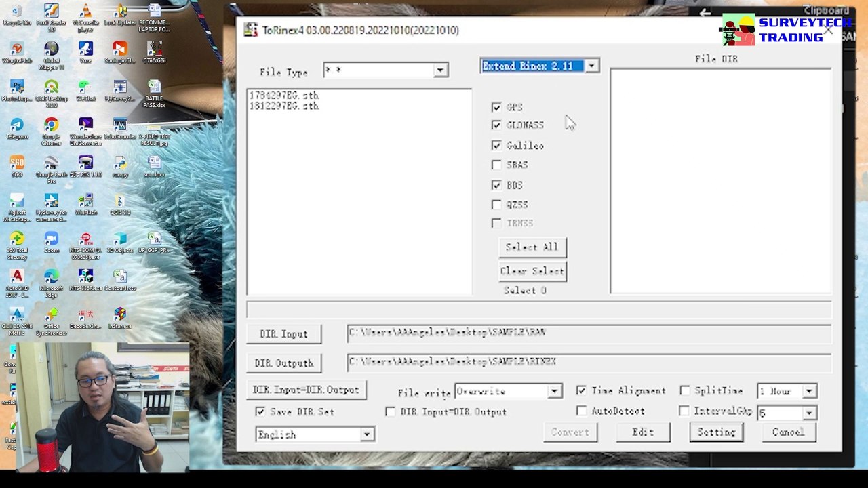Viewport: 868px width, 488px height.
Task: Open the interval gap value dropdown
Action: [x=809, y=413]
